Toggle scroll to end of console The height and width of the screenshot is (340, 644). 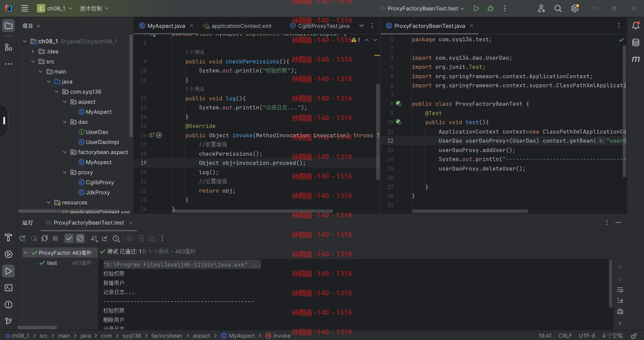tap(620, 300)
